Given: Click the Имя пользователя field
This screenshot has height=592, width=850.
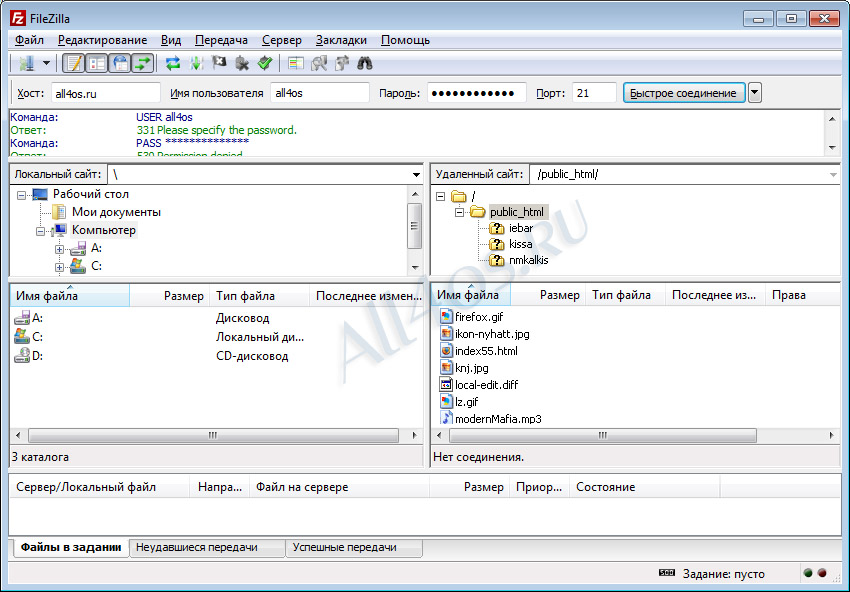Looking at the screenshot, I should (x=320, y=93).
